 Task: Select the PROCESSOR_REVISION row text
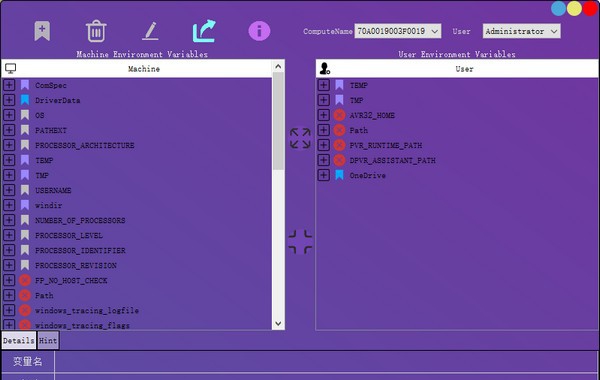(76, 265)
